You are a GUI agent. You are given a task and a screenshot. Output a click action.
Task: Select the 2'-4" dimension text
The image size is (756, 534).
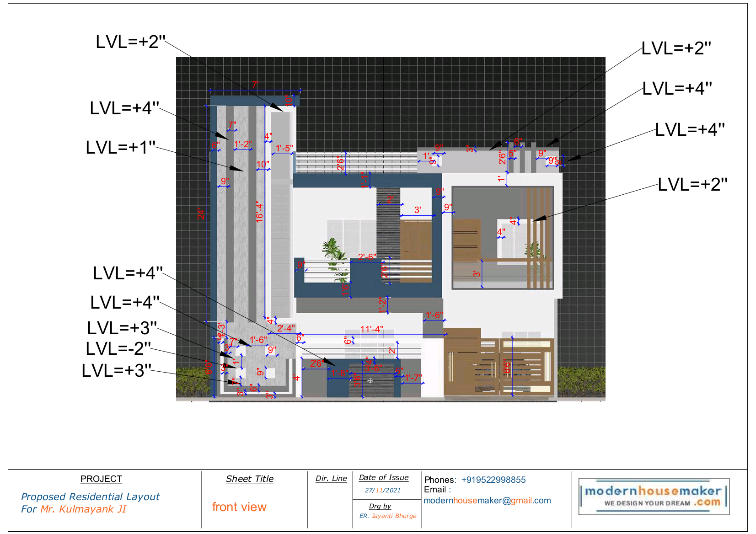[286, 328]
